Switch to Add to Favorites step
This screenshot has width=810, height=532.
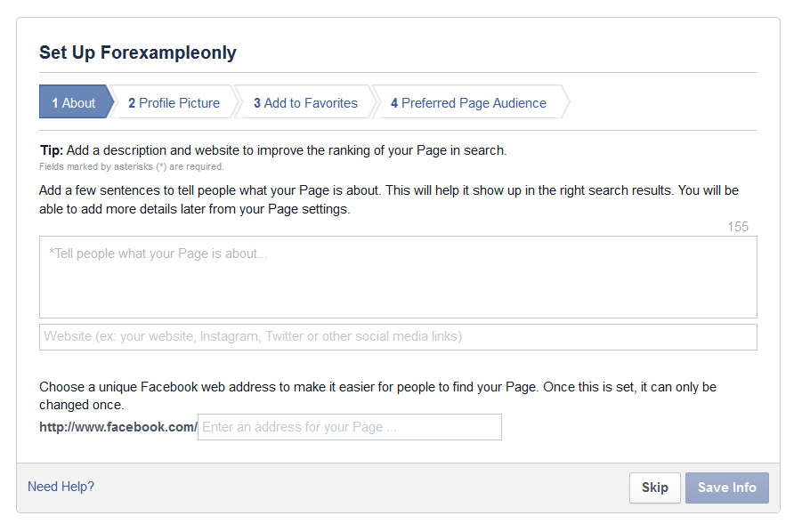305,103
